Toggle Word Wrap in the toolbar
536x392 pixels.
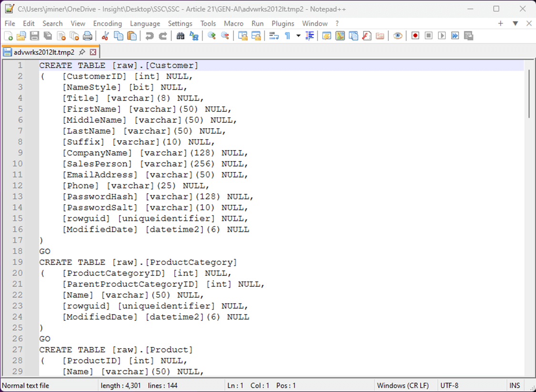coord(274,36)
